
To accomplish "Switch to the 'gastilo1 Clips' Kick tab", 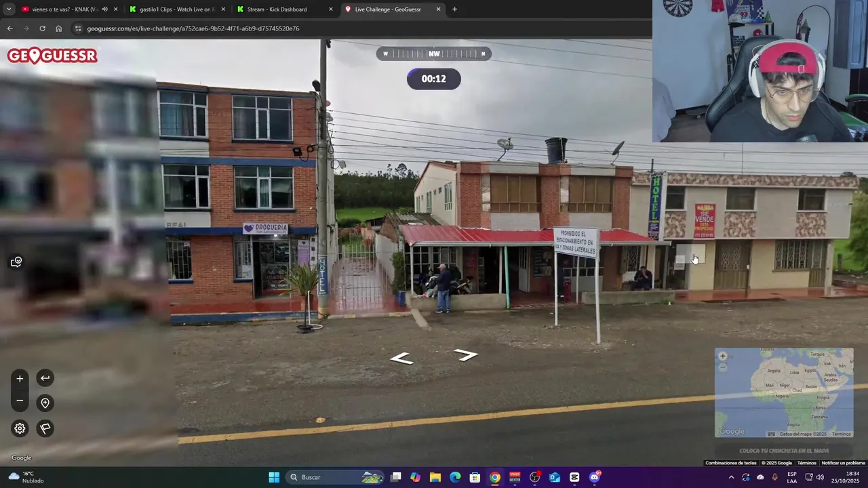I will coord(178,9).
